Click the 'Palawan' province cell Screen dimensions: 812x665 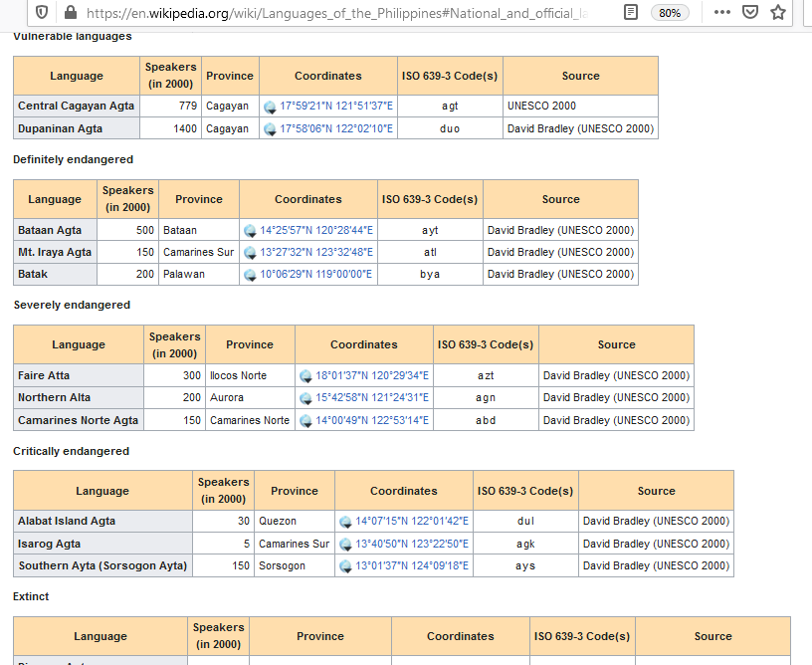pyautogui.click(x=199, y=274)
